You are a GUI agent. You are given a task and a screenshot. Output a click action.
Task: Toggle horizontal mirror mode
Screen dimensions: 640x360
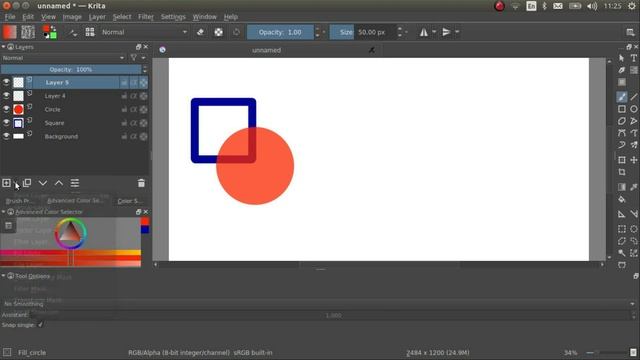point(424,32)
